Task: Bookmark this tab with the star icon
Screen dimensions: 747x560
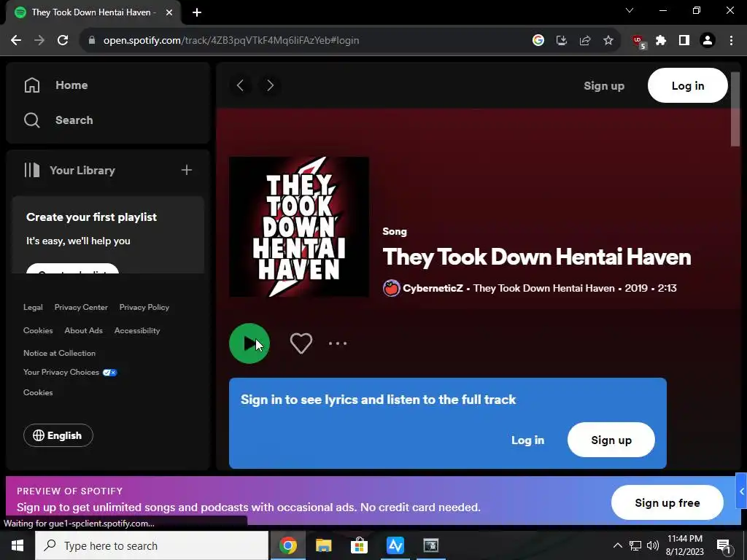Action: pyautogui.click(x=608, y=40)
